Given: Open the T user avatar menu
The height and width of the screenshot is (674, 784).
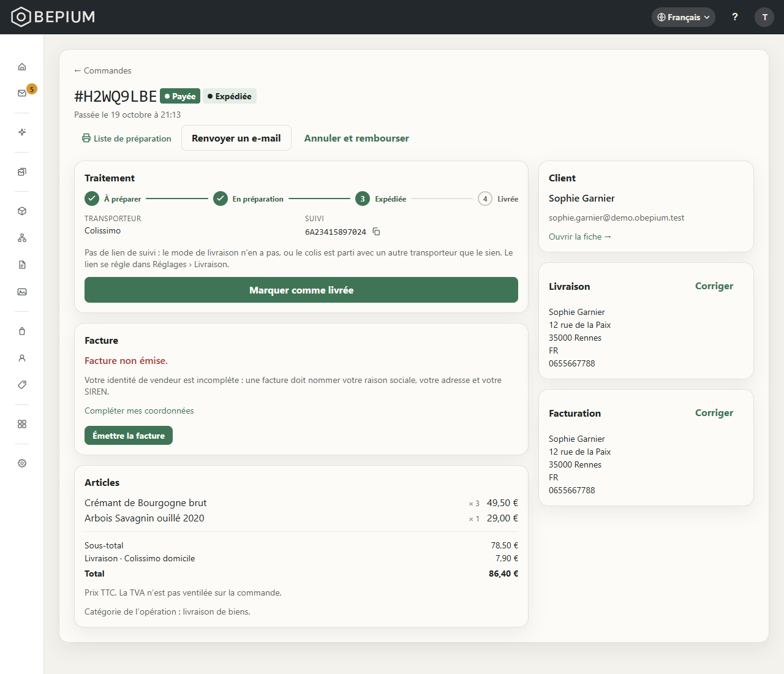Looking at the screenshot, I should click(764, 17).
